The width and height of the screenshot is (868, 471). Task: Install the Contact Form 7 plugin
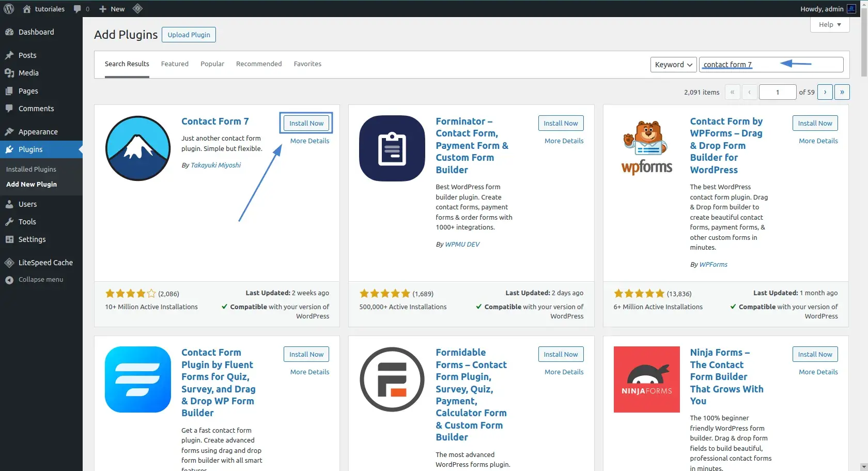tap(306, 123)
